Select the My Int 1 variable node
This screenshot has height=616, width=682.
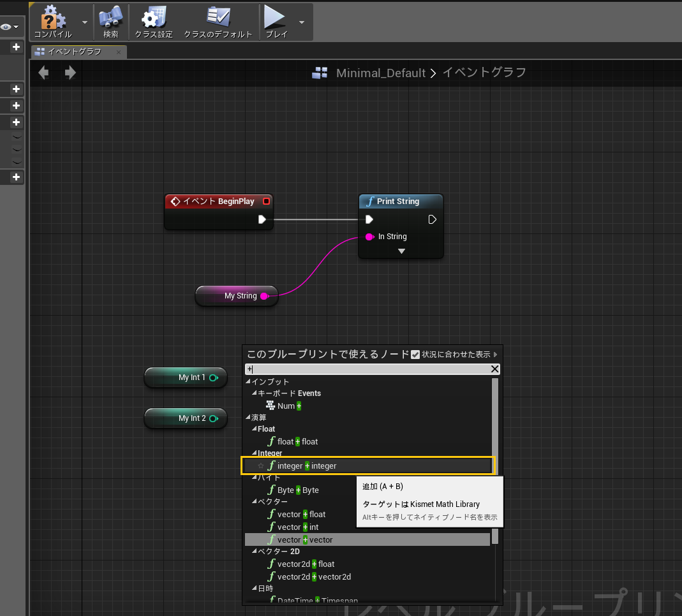pyautogui.click(x=185, y=378)
